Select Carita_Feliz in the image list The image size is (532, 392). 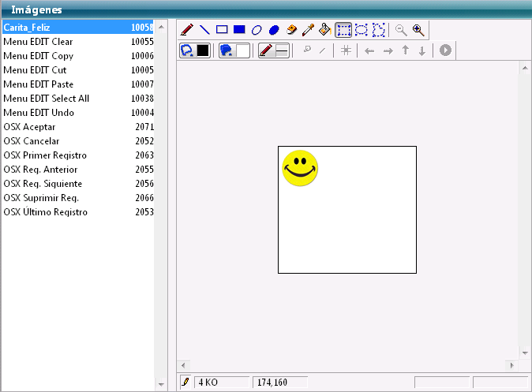click(x=77, y=28)
